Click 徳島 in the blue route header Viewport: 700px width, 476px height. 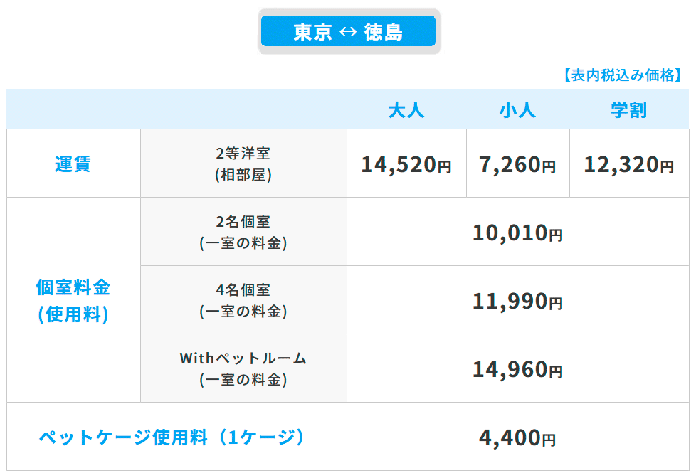pos(383,32)
